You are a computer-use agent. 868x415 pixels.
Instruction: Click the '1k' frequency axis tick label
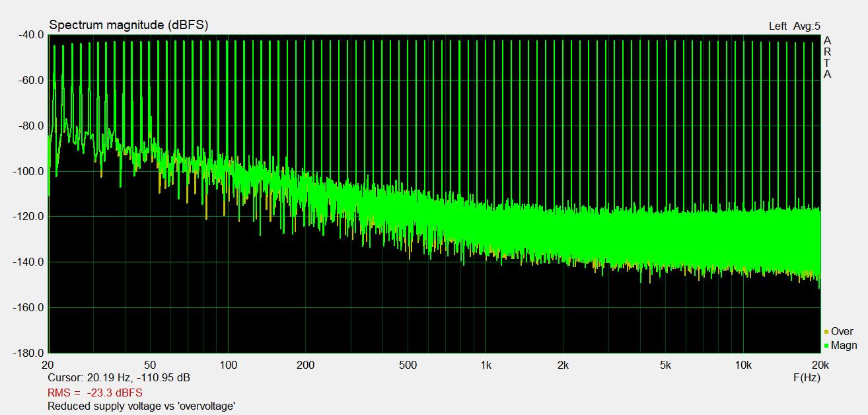(486, 365)
